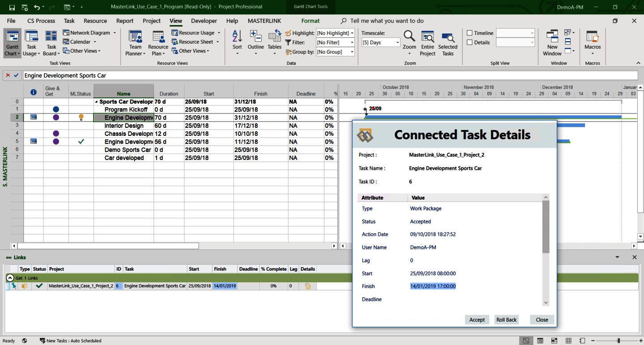The image size is (644, 345).
Task: Click the Undo icon
Action: (x=37, y=7)
